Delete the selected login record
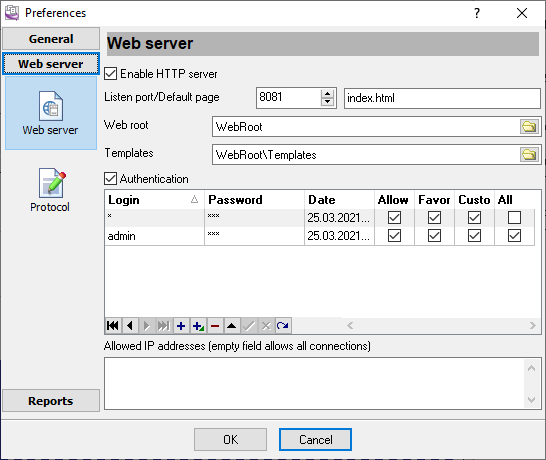546x460 pixels. (x=215, y=326)
